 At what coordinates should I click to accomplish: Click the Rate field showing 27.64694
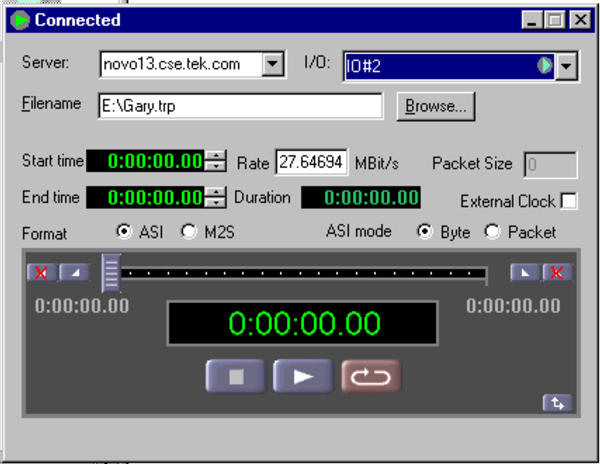311,162
